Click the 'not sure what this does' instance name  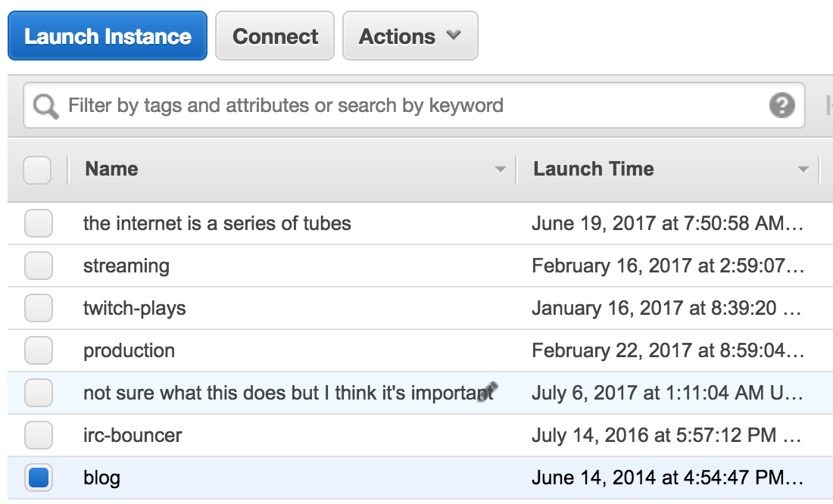(280, 394)
